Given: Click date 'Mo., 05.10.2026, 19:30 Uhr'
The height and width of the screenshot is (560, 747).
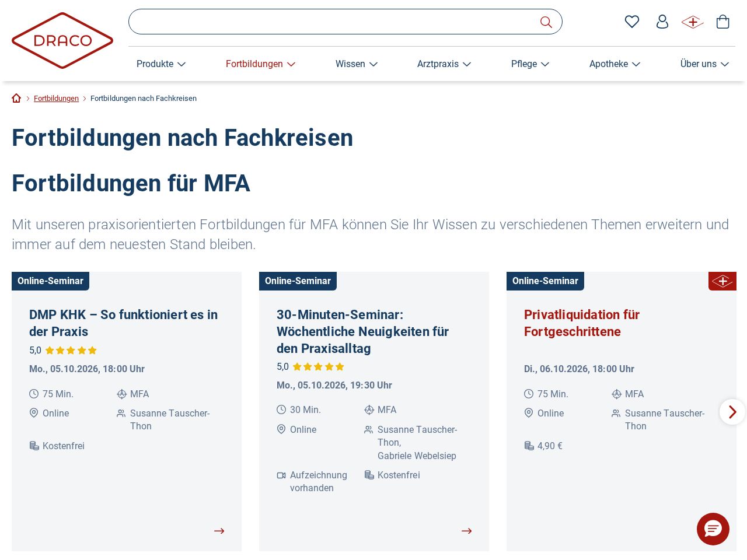Looking at the screenshot, I should click(334, 385).
